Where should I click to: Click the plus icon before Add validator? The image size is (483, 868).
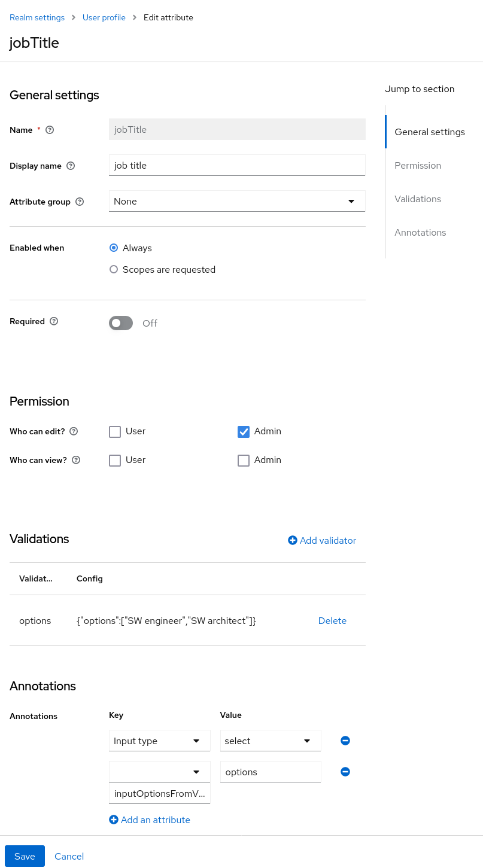pyautogui.click(x=293, y=540)
